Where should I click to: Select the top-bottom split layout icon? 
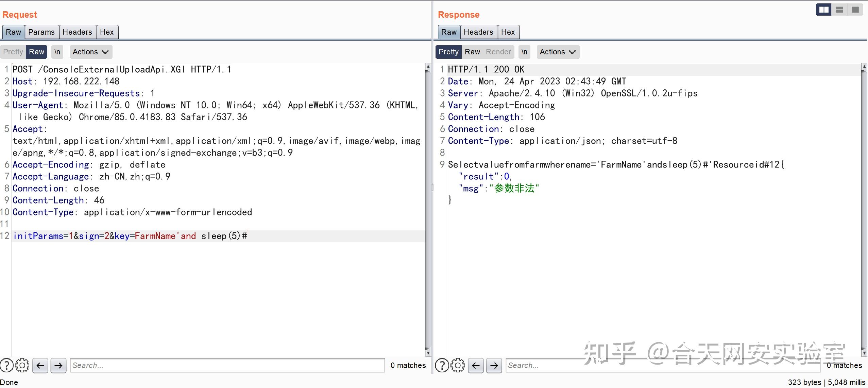(839, 10)
